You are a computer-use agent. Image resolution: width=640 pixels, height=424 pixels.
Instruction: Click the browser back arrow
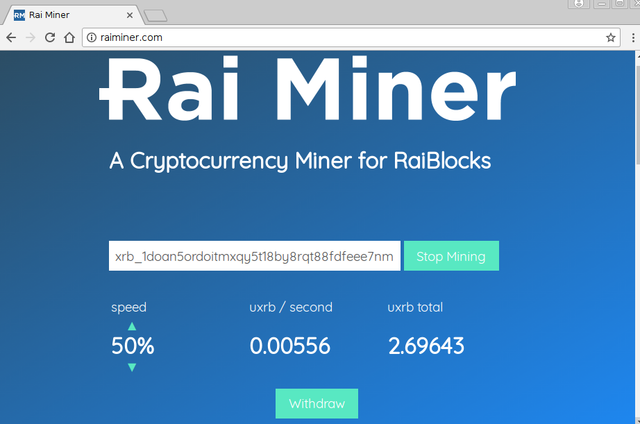11,38
